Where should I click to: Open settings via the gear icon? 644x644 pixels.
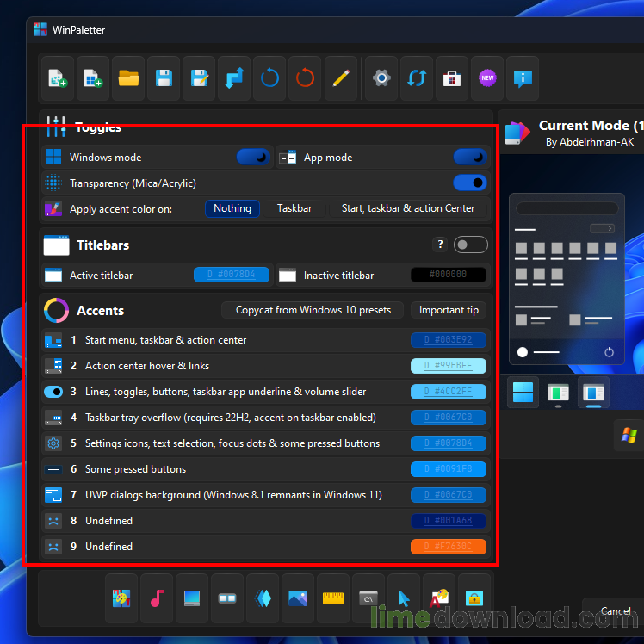(381, 78)
